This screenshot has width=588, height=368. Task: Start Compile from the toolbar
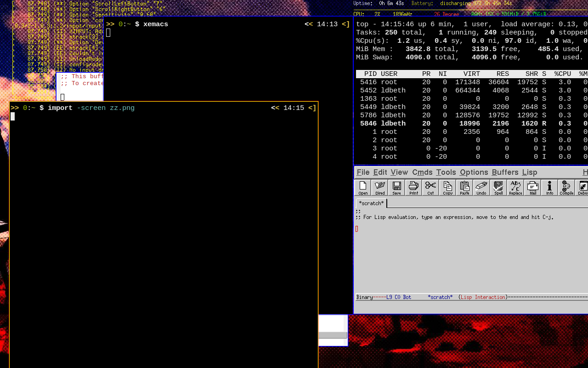[566, 188]
